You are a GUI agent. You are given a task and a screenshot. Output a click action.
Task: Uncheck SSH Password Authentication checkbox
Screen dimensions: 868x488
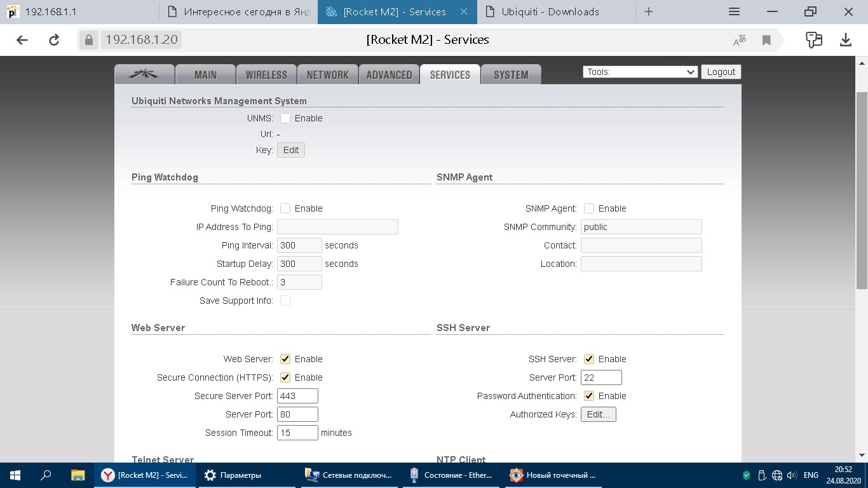[x=589, y=396]
